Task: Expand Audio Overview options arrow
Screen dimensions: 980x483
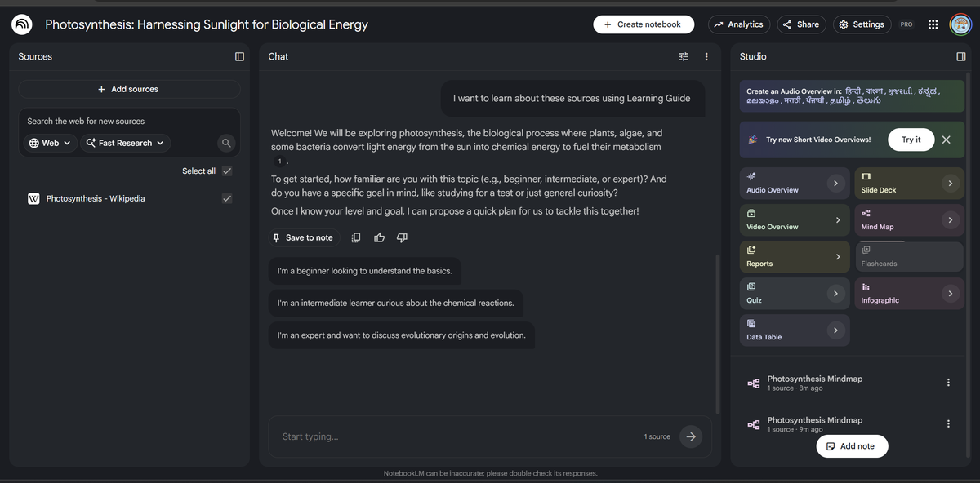Action: pos(835,183)
